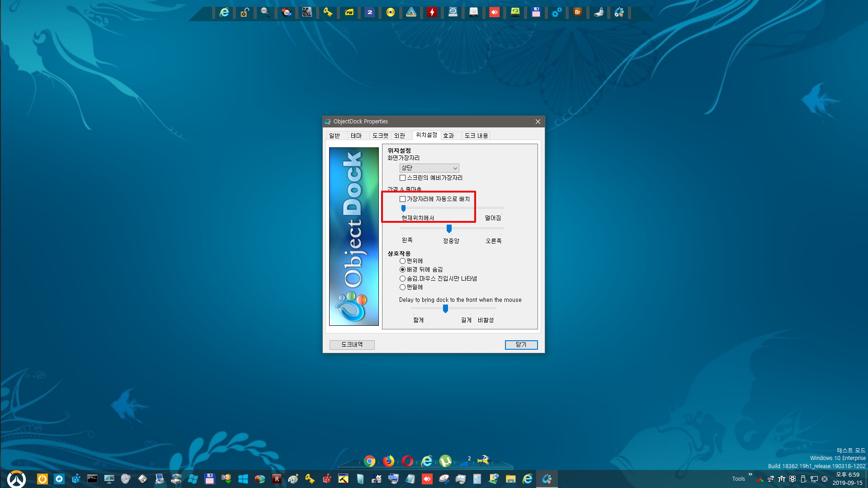Click the 왼쪽/정중앙/오른쪽 alignment slider handle
868x488 pixels.
point(449,229)
